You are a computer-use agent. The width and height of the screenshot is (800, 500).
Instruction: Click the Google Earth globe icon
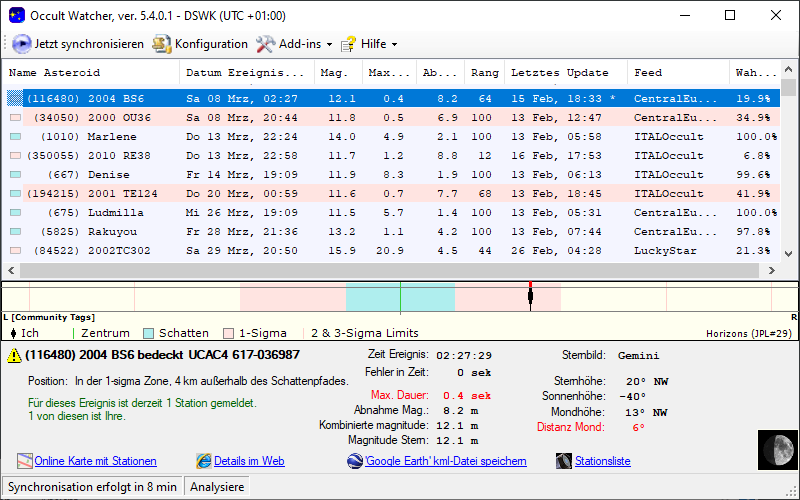pyautogui.click(x=355, y=461)
